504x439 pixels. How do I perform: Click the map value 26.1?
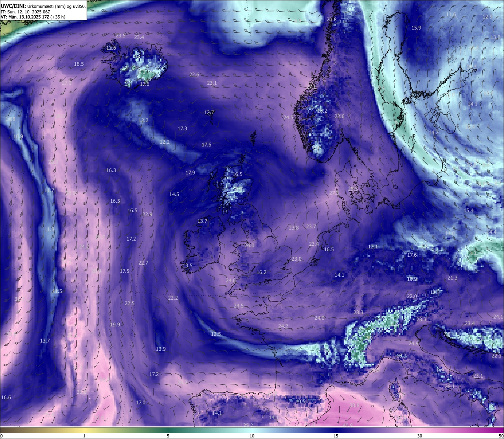tap(450, 386)
